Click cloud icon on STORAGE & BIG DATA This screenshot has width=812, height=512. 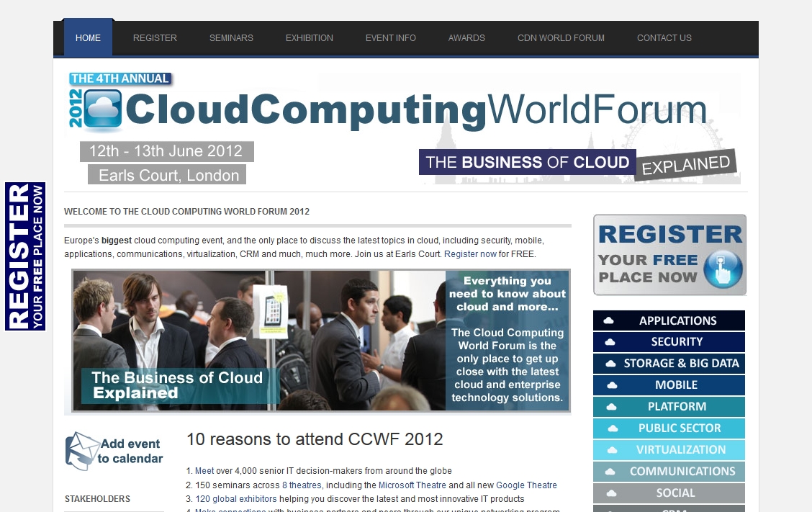point(611,364)
